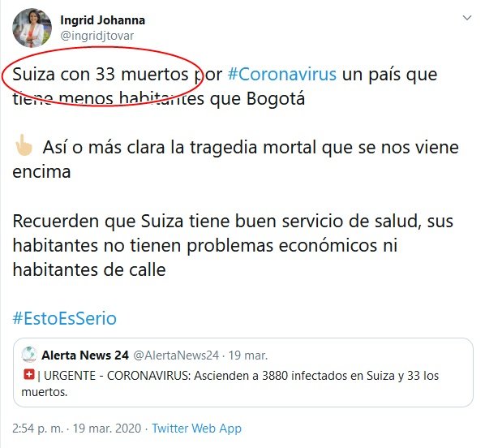Click the Alerta News 24 avatar icon
This screenshot has width=485, height=448.
click(29, 355)
